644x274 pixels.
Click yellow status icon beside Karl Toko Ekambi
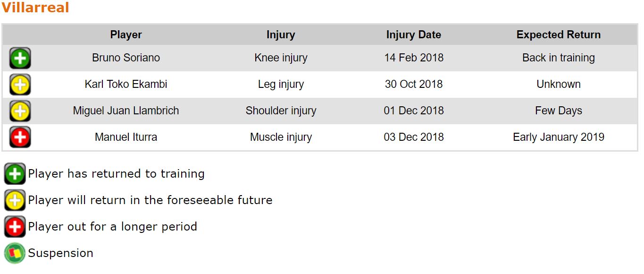pos(20,85)
